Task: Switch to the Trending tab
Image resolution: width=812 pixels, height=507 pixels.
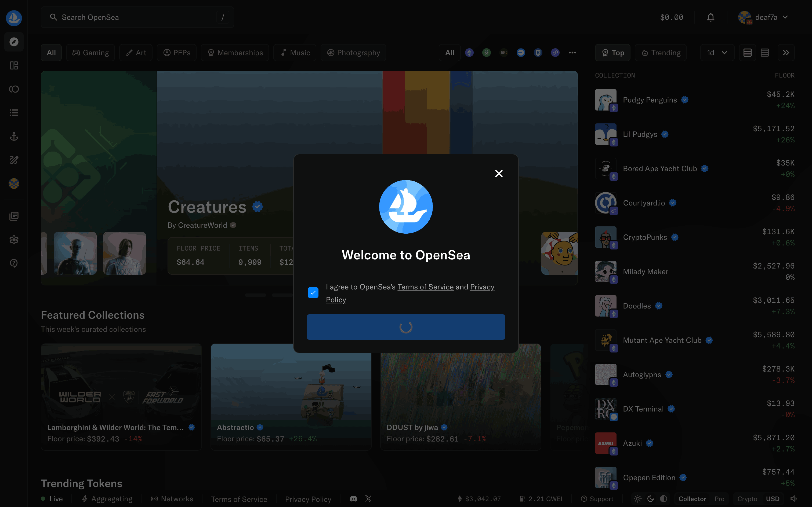Action: click(661, 53)
